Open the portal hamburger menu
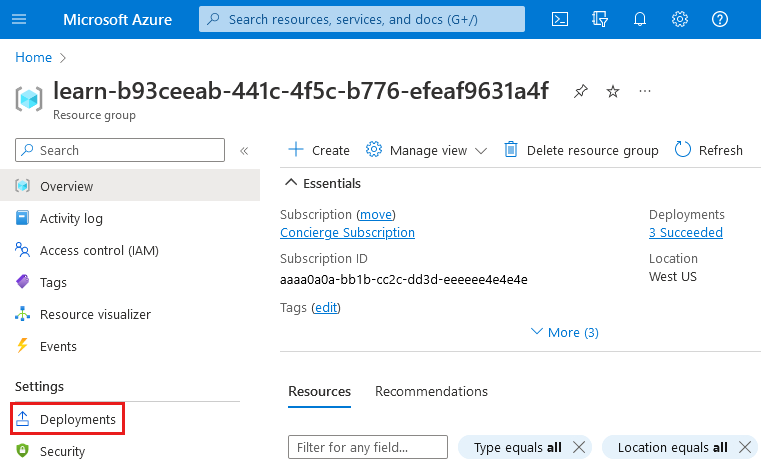Image resolution: width=761 pixels, height=471 pixels. [19, 19]
